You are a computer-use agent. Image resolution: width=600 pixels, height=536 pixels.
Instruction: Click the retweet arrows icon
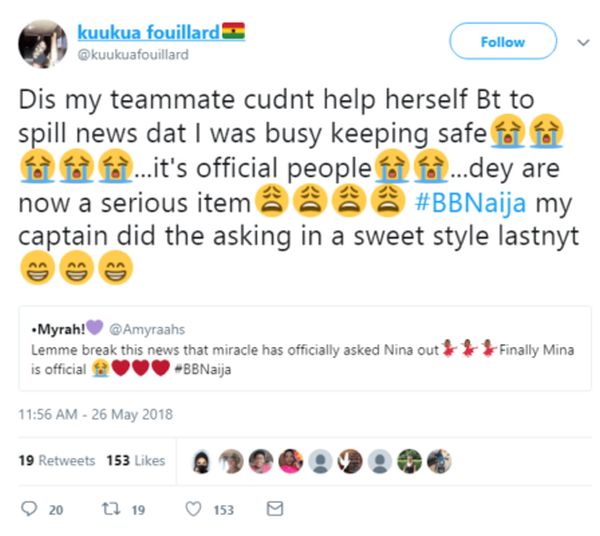(x=111, y=509)
